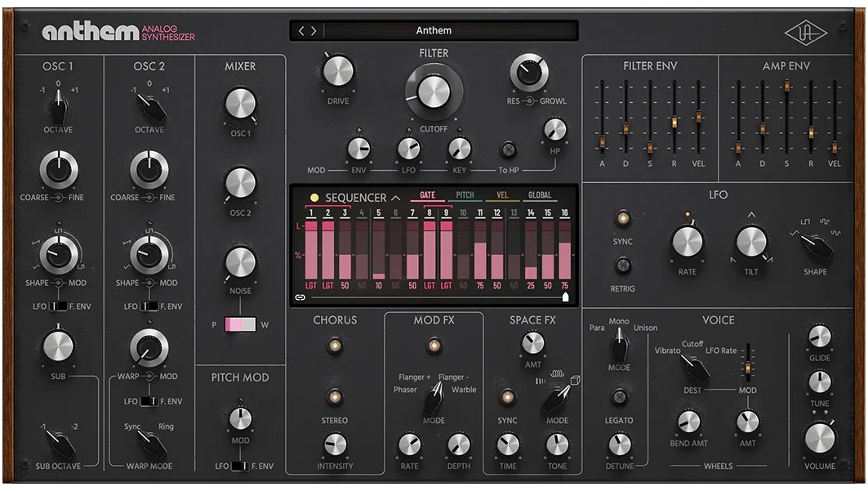Click the next preset arrow
The height and width of the screenshot is (491, 868).
click(314, 31)
